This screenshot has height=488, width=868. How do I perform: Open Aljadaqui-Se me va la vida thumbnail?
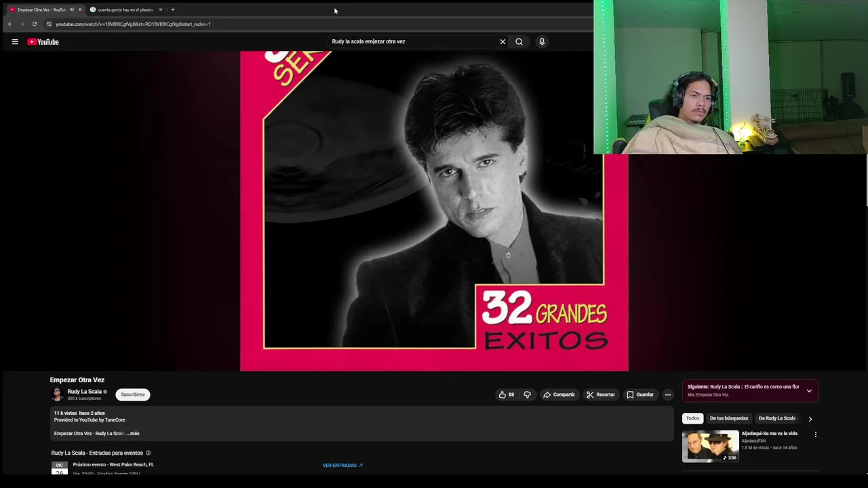coord(710,446)
